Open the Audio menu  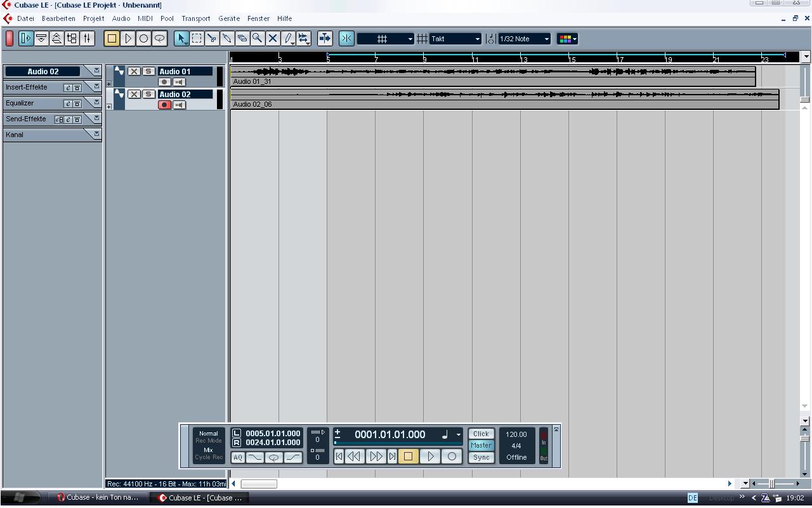click(121, 18)
